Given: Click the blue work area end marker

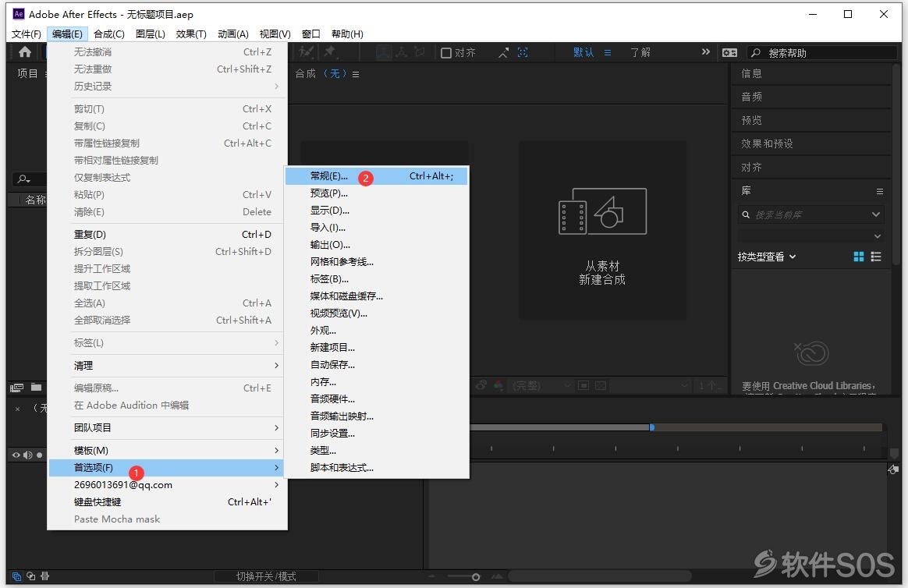Looking at the screenshot, I should (x=652, y=427).
